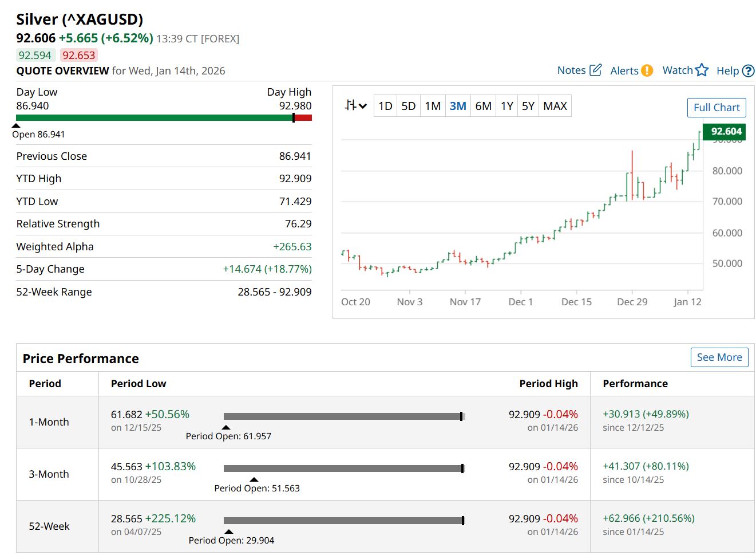Viewport: 756px width, 559px height.
Task: Click the 80.000 price axis label
Action: point(727,171)
